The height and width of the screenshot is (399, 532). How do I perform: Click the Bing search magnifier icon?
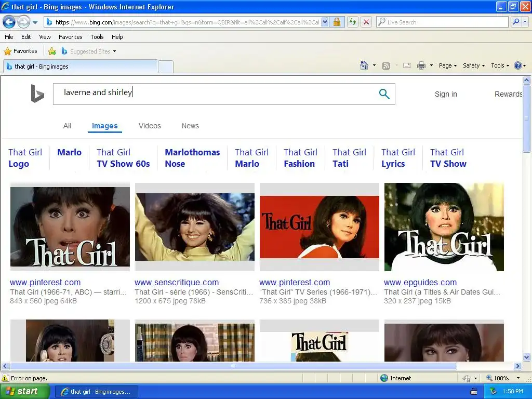click(x=384, y=94)
